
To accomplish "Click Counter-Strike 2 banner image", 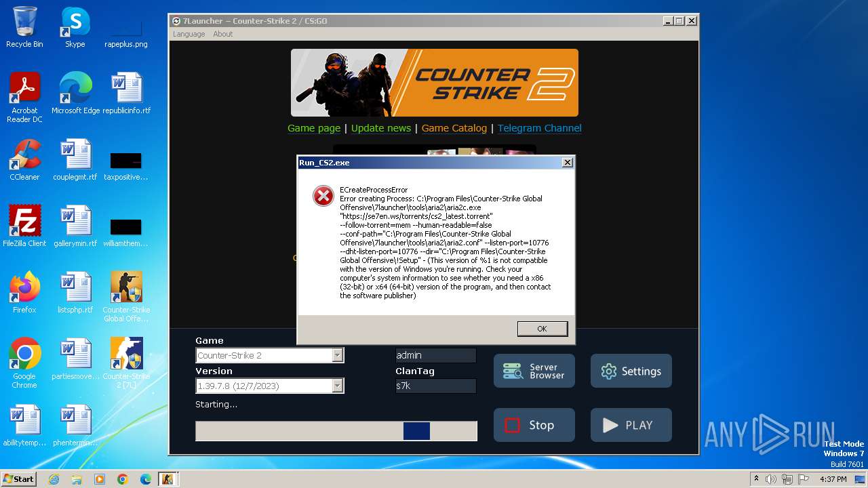I will [x=435, y=83].
